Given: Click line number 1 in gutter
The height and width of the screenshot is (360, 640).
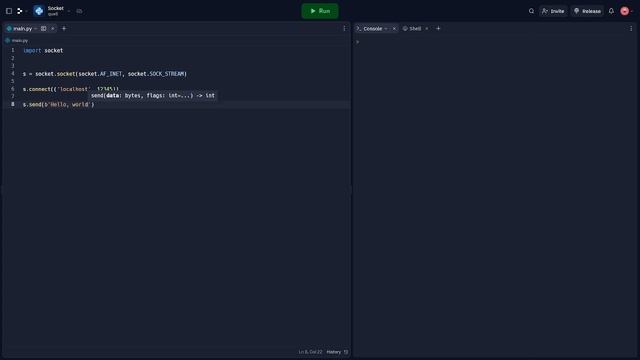Looking at the screenshot, I should [x=13, y=50].
